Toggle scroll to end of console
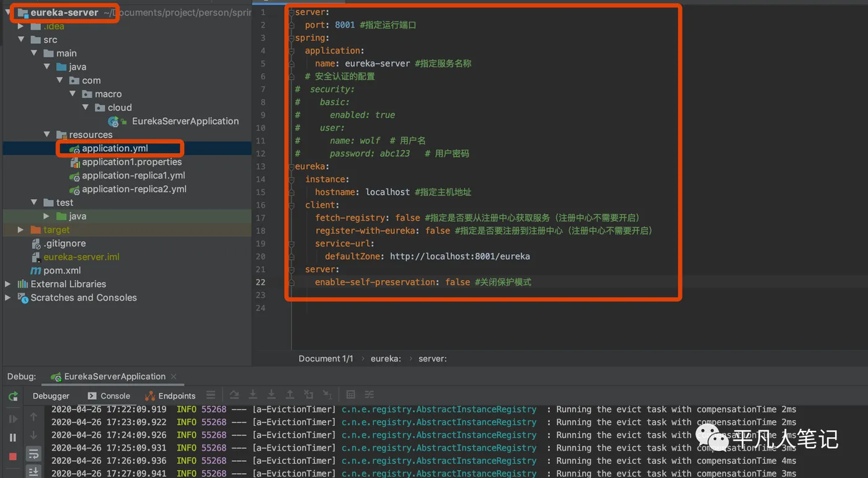This screenshot has width=868, height=478. click(33, 472)
